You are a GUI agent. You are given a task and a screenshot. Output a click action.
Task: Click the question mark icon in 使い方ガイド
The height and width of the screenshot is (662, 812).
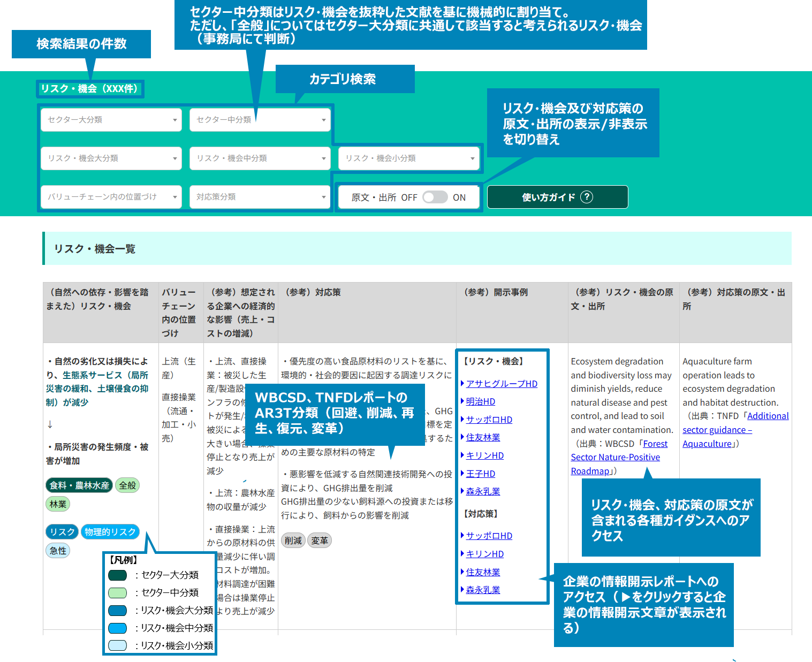click(587, 197)
